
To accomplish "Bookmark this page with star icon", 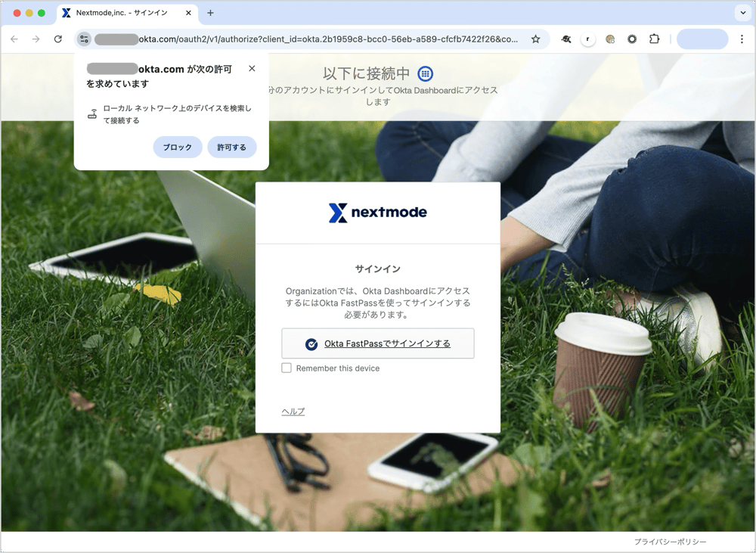I will click(535, 39).
